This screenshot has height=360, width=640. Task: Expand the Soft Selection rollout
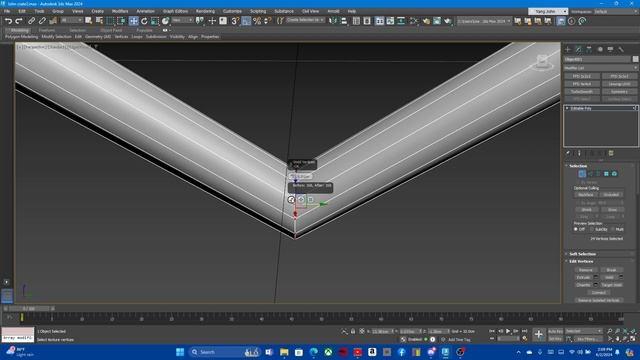(x=582, y=254)
